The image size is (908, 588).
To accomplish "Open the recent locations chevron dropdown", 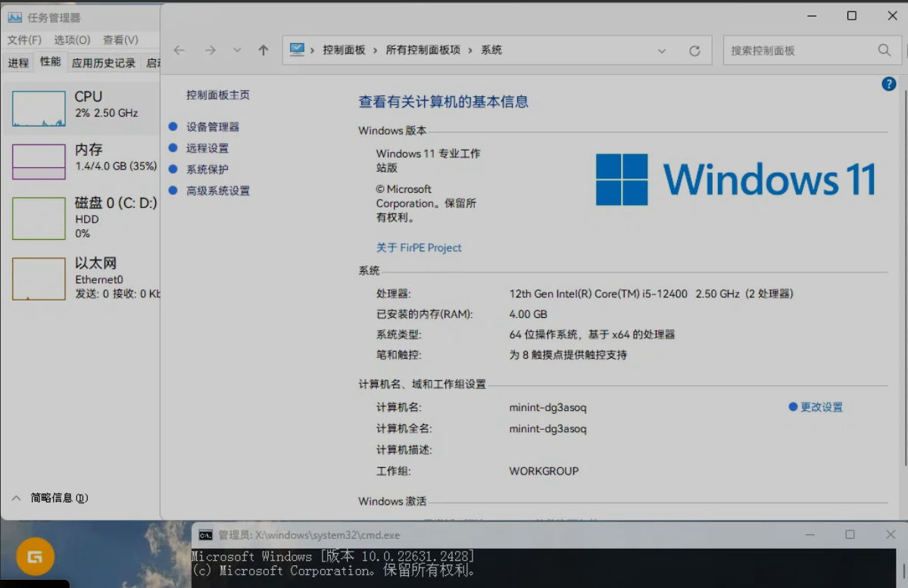I will (237, 51).
